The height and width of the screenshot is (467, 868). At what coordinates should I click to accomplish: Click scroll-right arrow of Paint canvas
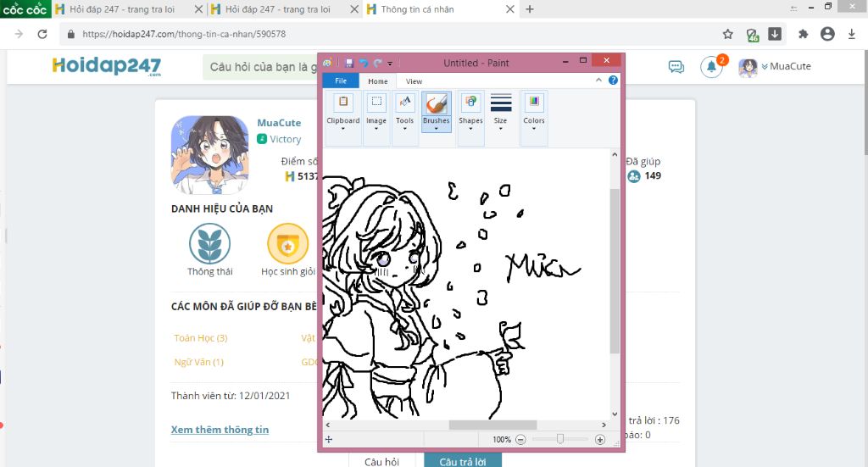[604, 425]
